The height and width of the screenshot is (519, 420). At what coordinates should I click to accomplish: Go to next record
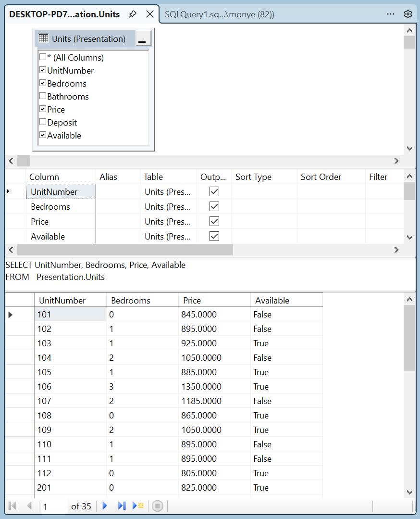105,506
